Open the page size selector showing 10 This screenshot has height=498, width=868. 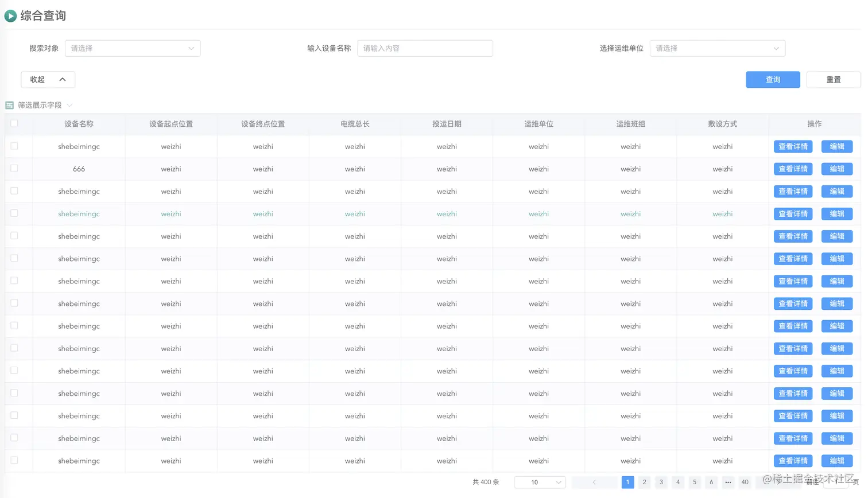(540, 482)
